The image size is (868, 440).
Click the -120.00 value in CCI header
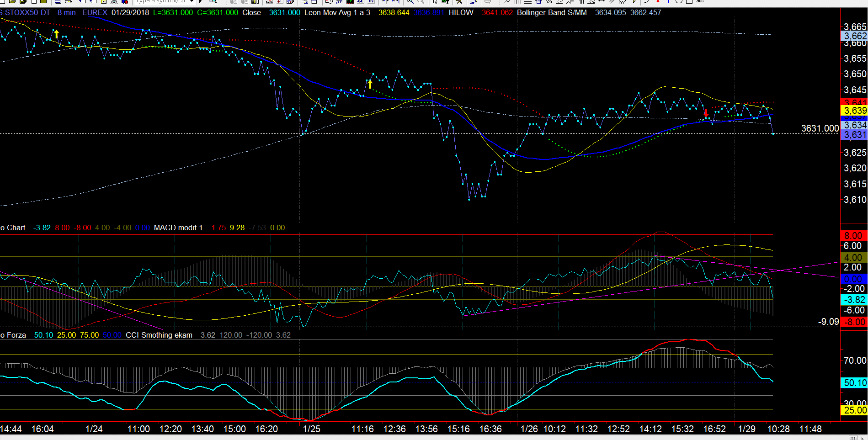point(259,335)
